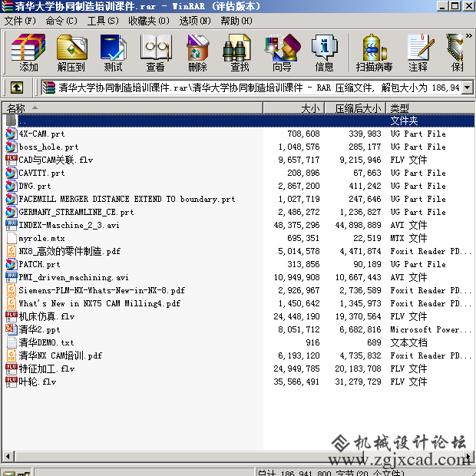This screenshot has height=476, width=476.
Task: Open the Commands (命令) menu
Action: (x=61, y=21)
